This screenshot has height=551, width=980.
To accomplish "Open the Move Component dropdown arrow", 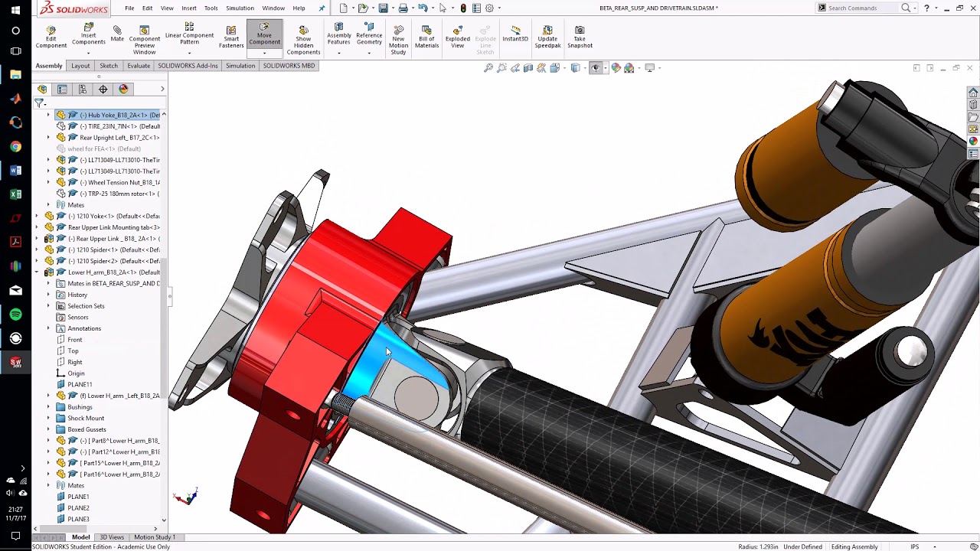I will 264,53.
